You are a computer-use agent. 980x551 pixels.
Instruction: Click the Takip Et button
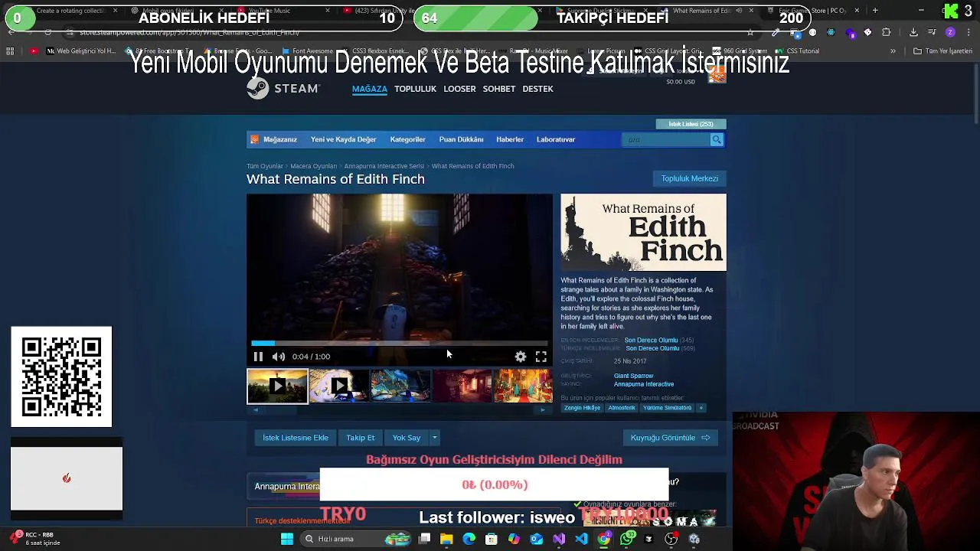360,438
